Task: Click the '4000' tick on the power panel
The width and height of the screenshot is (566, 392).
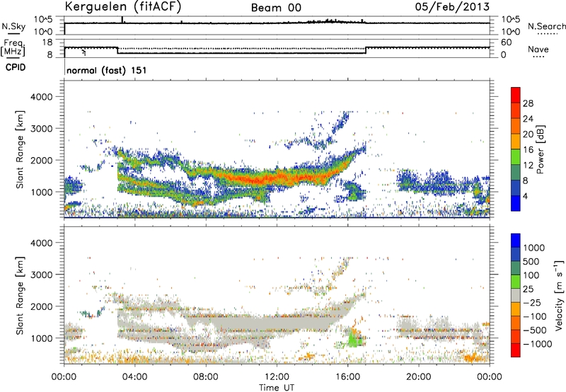Action: [41, 97]
